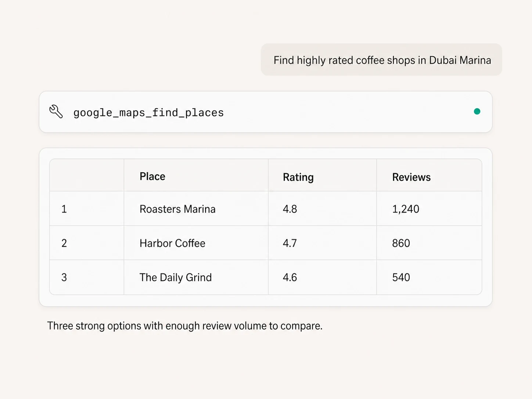Click the 540 reviews value
Screen dimensions: 532x399
click(x=401, y=277)
